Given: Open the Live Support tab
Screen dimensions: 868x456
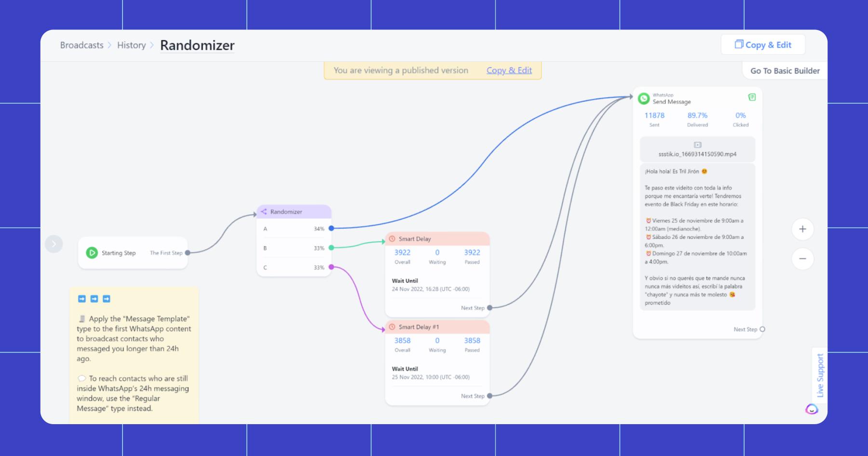Looking at the screenshot, I should [820, 375].
